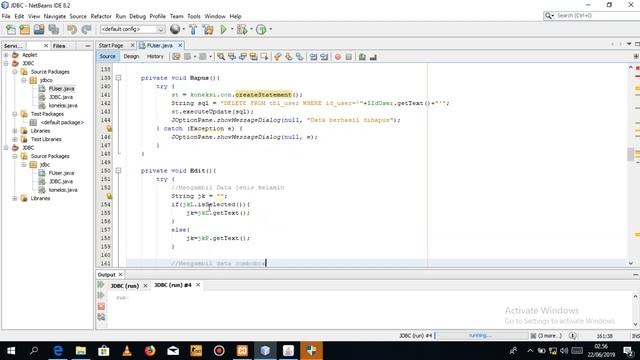Click the Find Next Occurrence icon
Viewport: 640px width, 360px height.
(243, 57)
